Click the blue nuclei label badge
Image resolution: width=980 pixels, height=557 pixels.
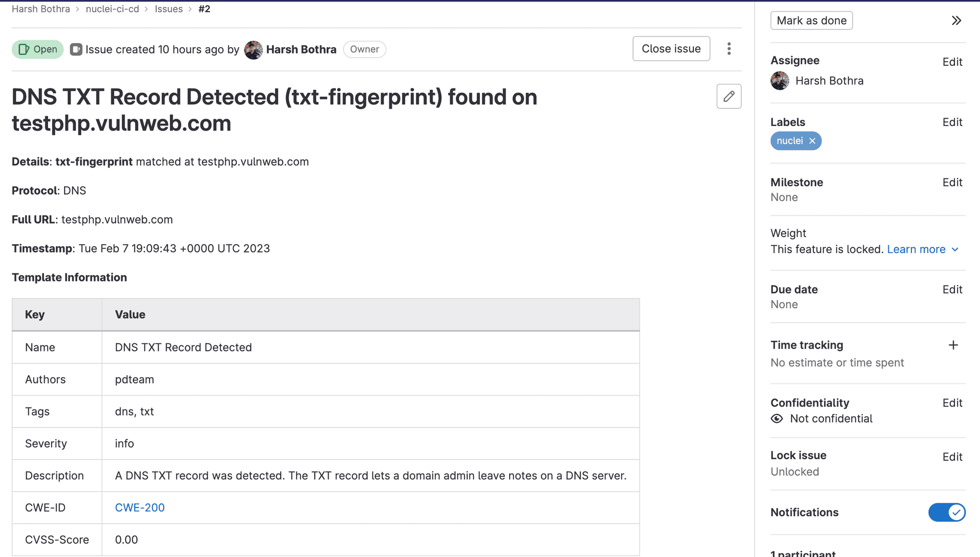click(789, 141)
